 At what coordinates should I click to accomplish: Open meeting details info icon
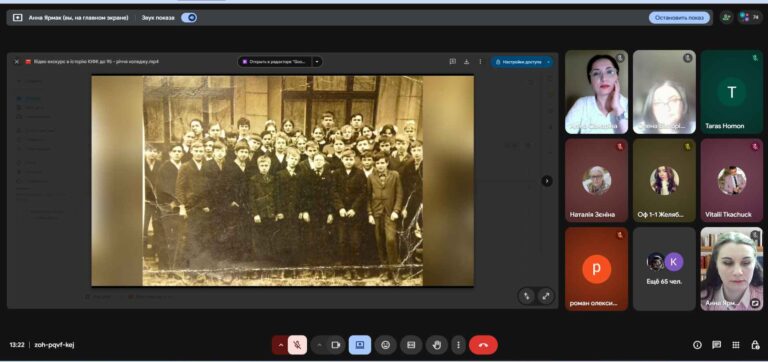coord(697,345)
